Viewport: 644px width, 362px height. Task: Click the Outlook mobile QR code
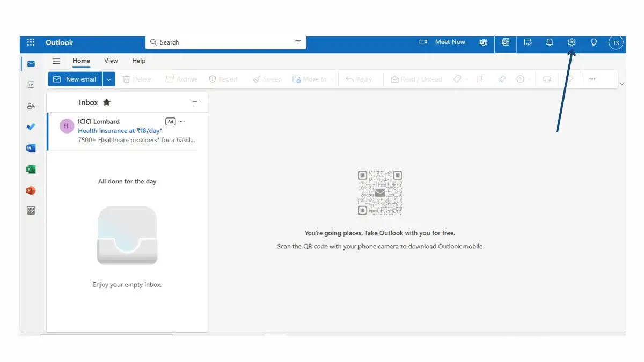click(380, 193)
